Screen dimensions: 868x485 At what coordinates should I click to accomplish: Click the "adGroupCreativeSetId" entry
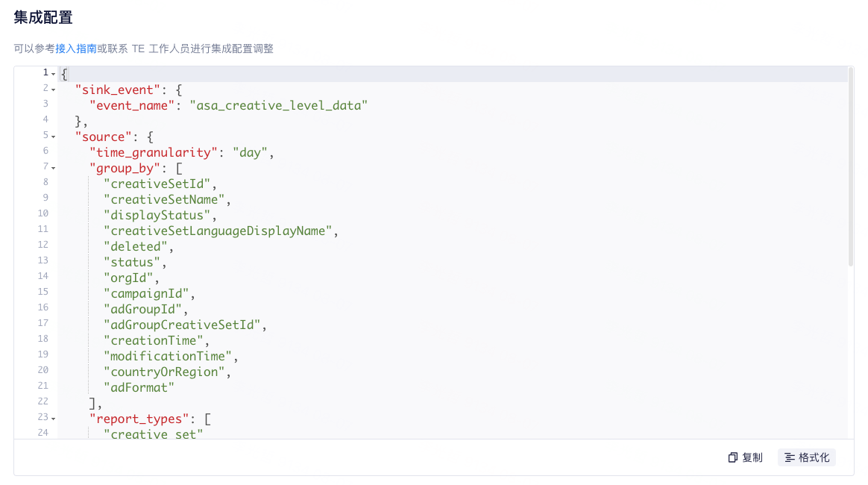[x=182, y=325]
